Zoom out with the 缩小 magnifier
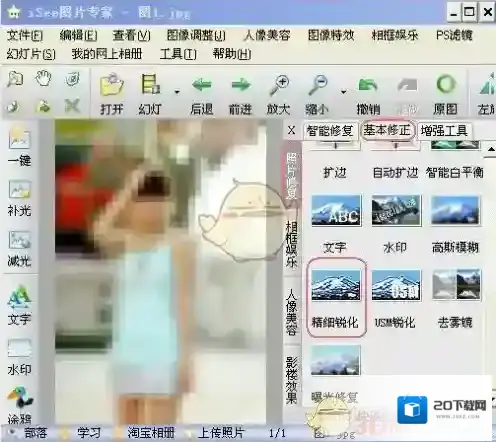Image resolution: width=496 pixels, height=442 pixels. [317, 85]
